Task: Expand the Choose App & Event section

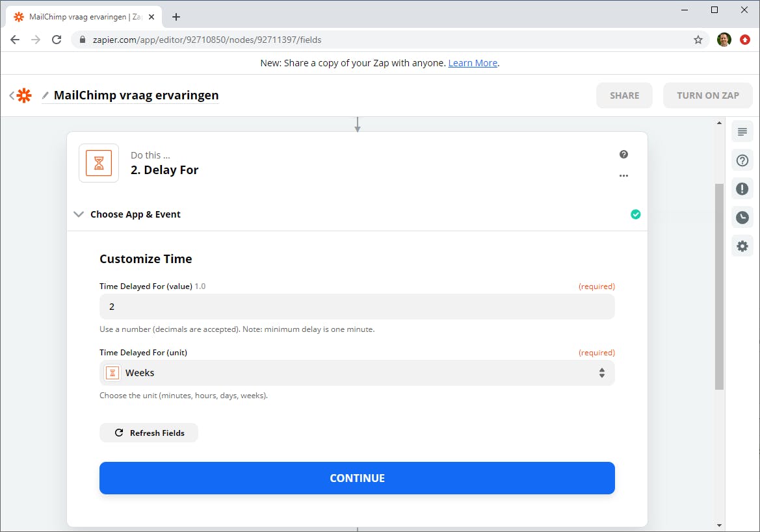Action: pyautogui.click(x=135, y=214)
